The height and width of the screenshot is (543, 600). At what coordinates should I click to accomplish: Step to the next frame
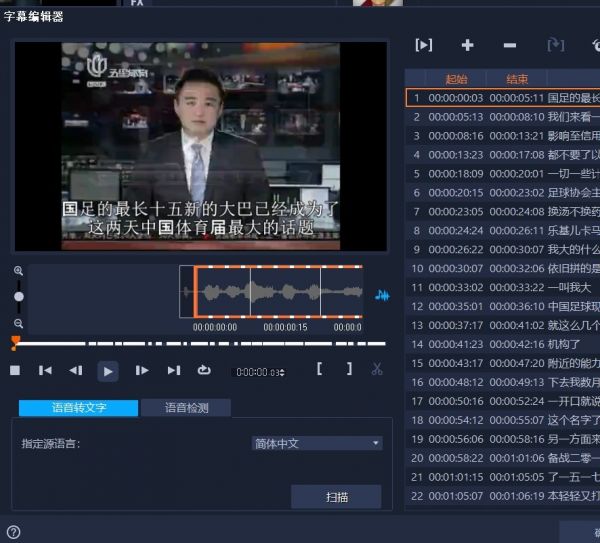pos(142,370)
